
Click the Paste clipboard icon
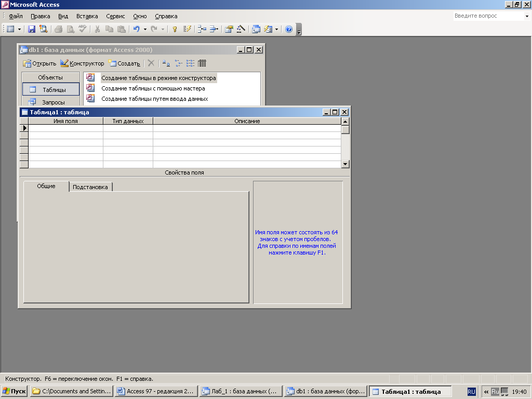[121, 29]
